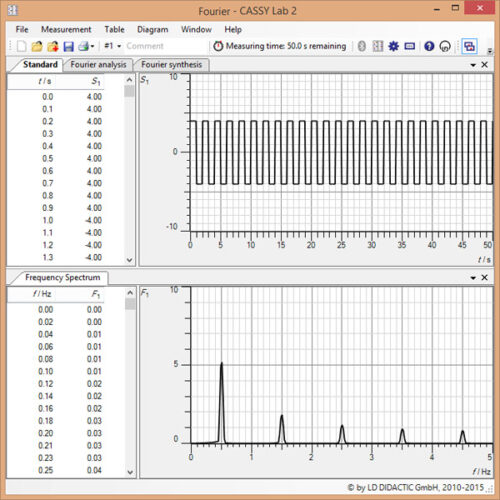Close the Frequency Spectrum pane
The height and width of the screenshot is (500, 500).
coord(485,277)
